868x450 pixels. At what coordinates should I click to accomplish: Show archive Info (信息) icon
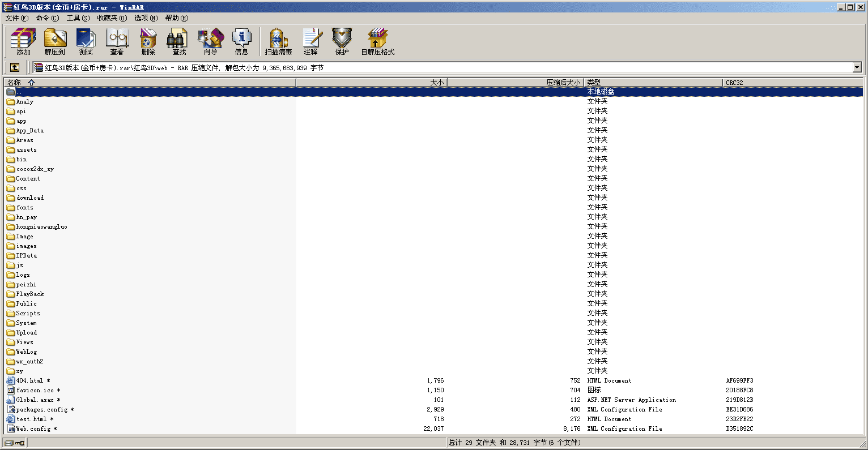[x=241, y=42]
